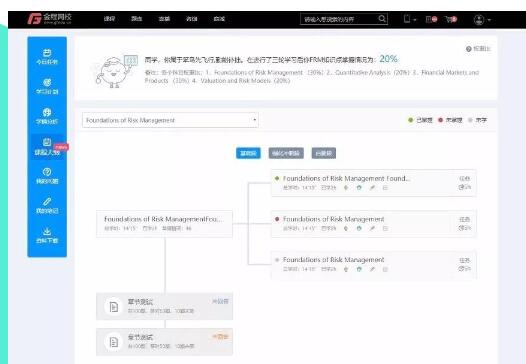Open the question-mark icon item in the blue sidebar
This screenshot has height=364, width=526.
point(47,176)
